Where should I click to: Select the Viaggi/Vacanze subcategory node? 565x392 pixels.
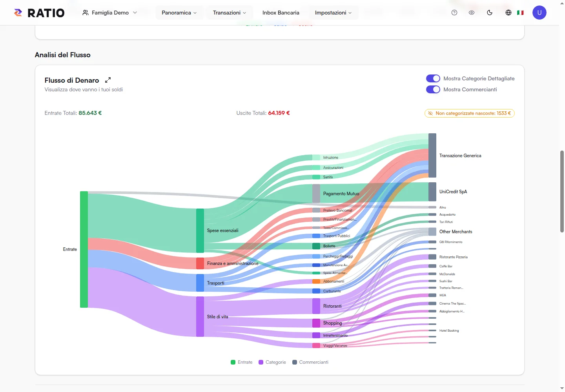point(316,346)
